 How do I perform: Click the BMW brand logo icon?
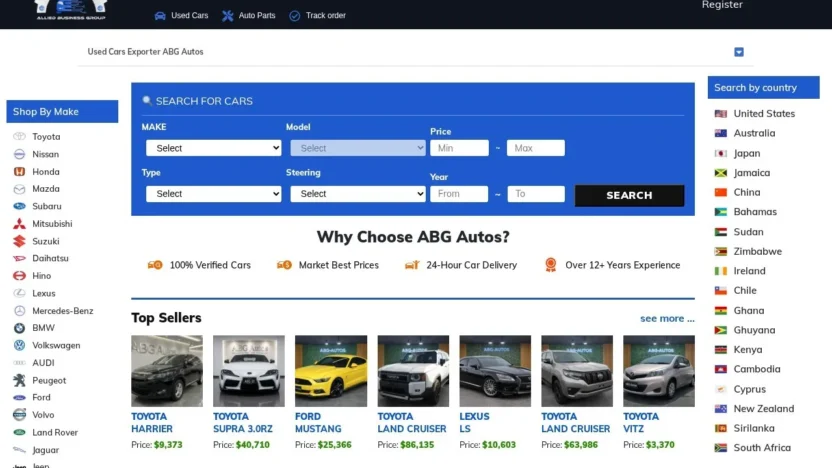pyautogui.click(x=19, y=328)
